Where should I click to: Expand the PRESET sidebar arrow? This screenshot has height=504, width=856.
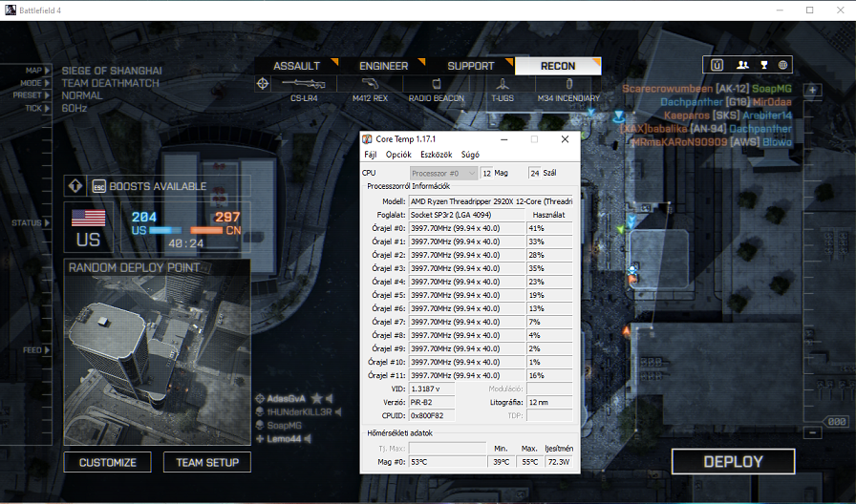(x=48, y=95)
